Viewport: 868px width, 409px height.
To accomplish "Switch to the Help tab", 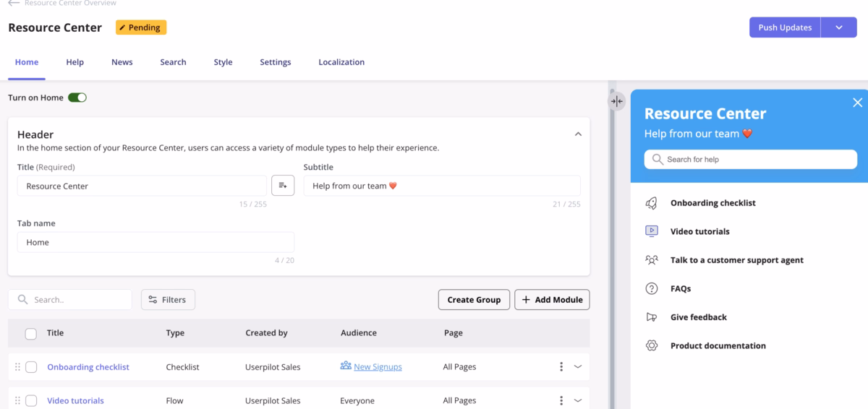I will click(75, 62).
